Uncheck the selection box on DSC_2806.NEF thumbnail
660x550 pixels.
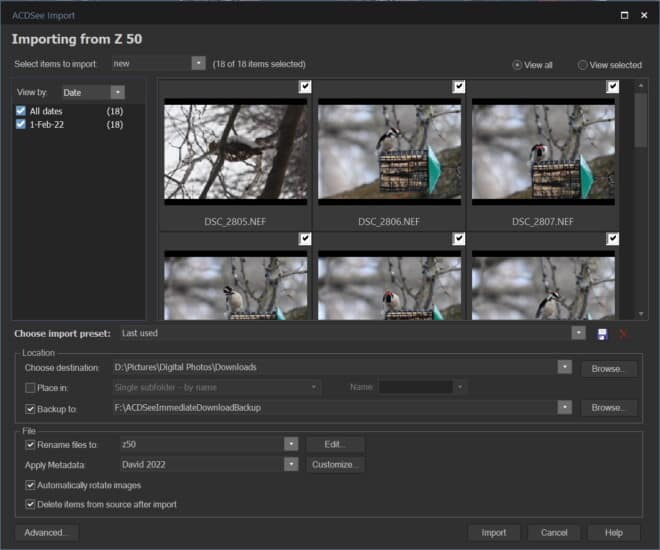coord(459,87)
